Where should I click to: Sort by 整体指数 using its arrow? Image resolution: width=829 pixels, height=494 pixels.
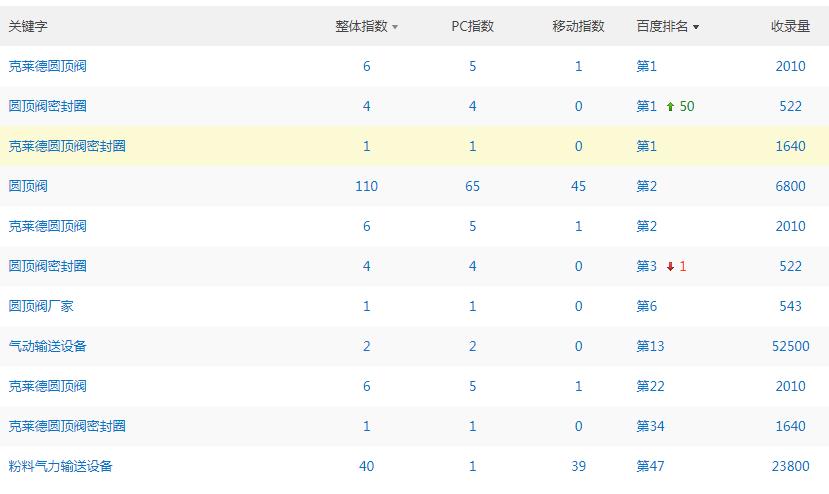coord(395,28)
